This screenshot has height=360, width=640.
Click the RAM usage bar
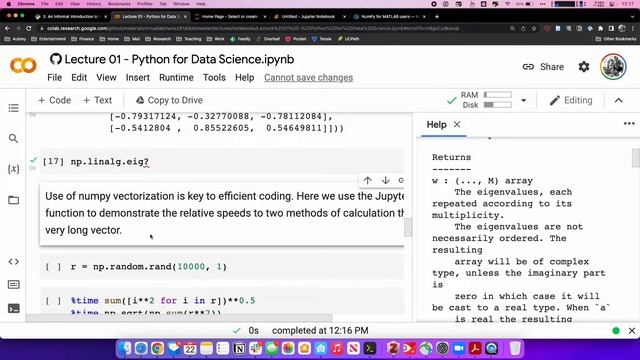[498, 95]
